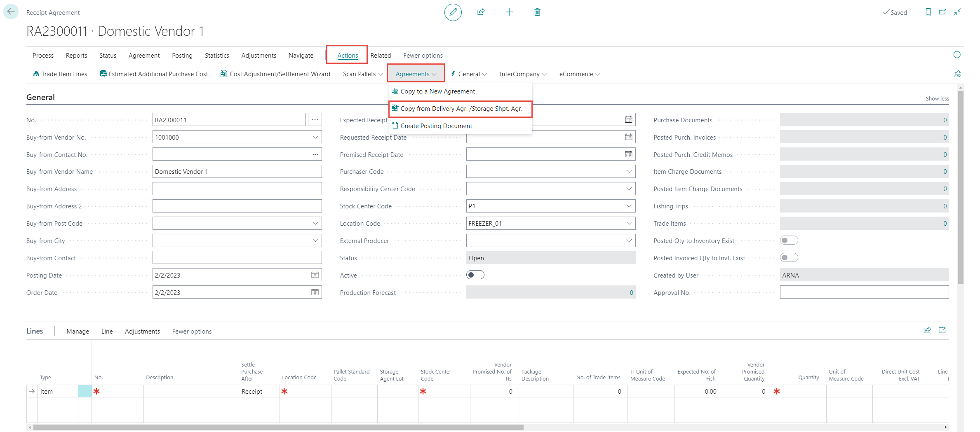Select Copy to a New Agreement

pos(437,91)
